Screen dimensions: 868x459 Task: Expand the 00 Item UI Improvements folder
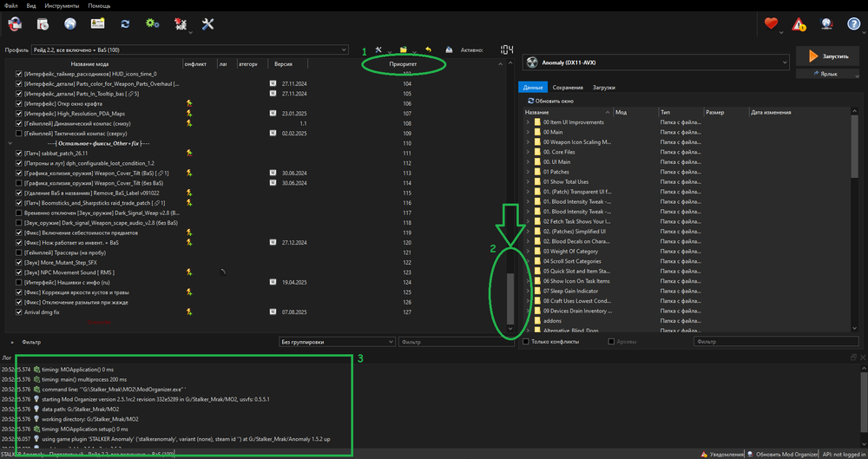(528, 122)
